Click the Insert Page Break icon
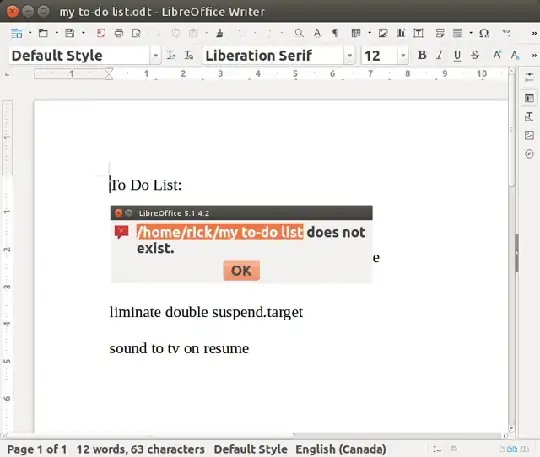 (440, 33)
